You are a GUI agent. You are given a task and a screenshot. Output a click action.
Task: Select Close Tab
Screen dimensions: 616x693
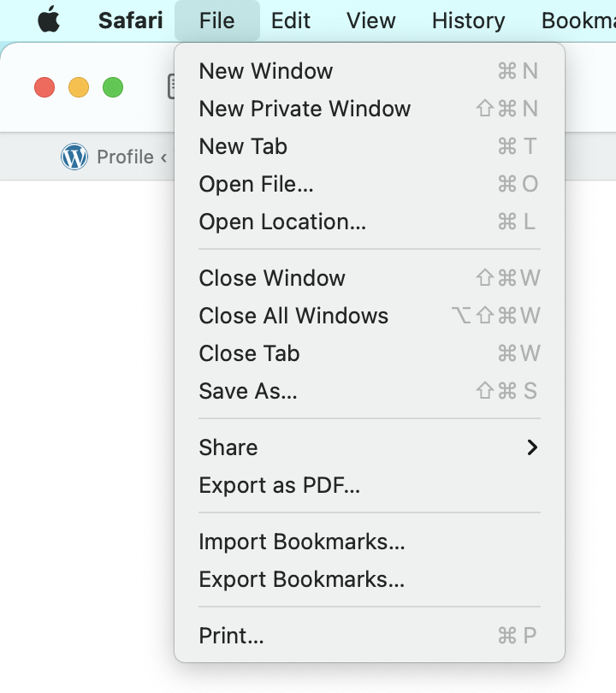(x=370, y=353)
